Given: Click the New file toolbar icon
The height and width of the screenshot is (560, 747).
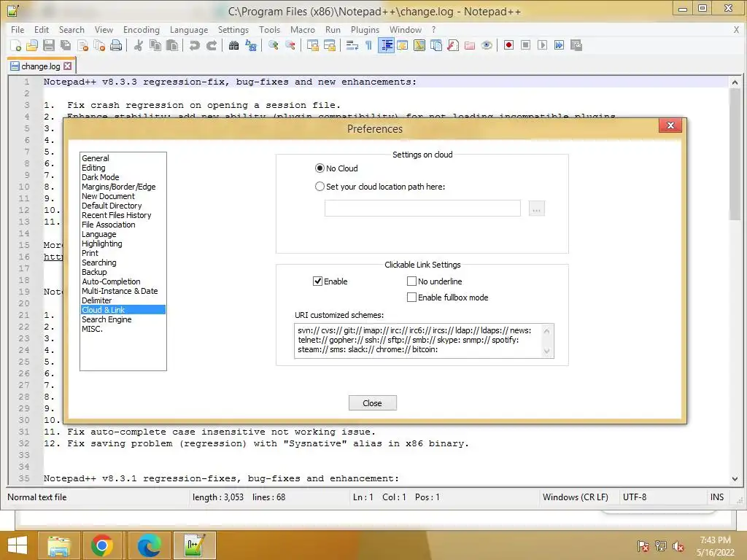Looking at the screenshot, I should (x=15, y=45).
